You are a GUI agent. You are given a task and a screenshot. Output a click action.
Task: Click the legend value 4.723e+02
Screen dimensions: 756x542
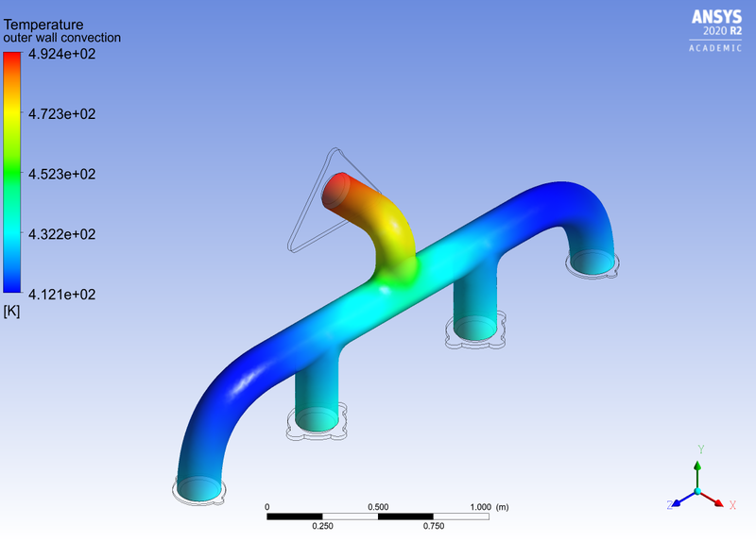coord(62,114)
